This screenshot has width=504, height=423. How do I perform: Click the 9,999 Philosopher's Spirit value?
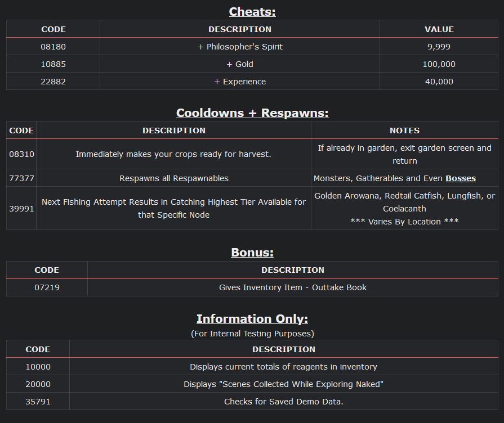[x=439, y=47]
